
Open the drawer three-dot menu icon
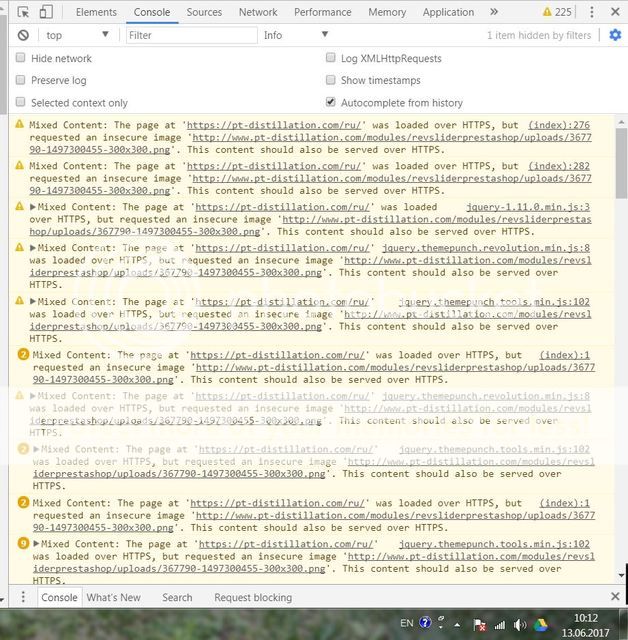22,597
